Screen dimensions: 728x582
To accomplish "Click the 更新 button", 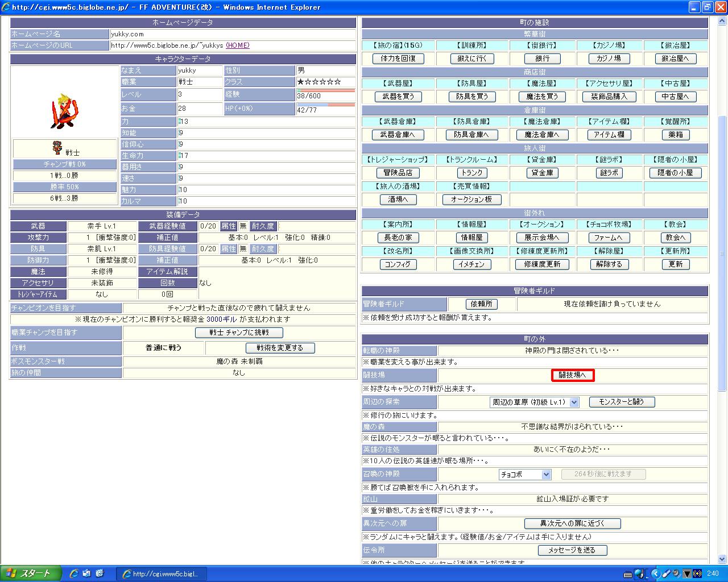I will tap(676, 264).
